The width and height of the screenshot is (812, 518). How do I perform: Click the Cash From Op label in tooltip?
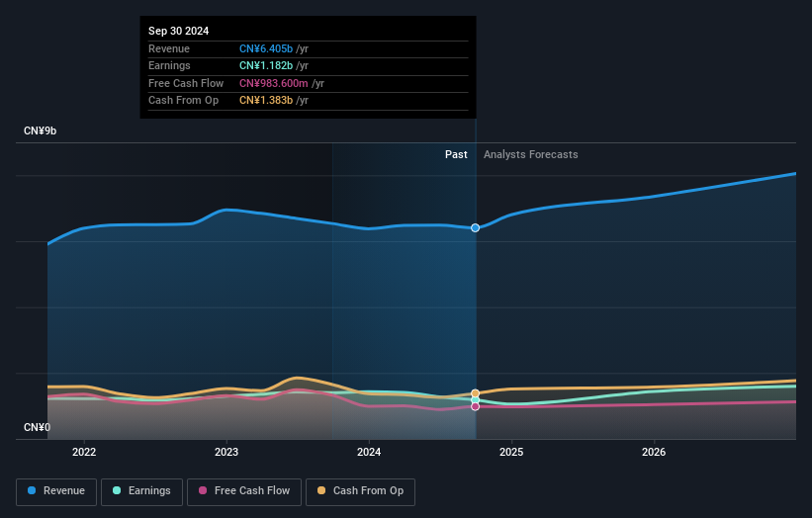click(x=183, y=101)
